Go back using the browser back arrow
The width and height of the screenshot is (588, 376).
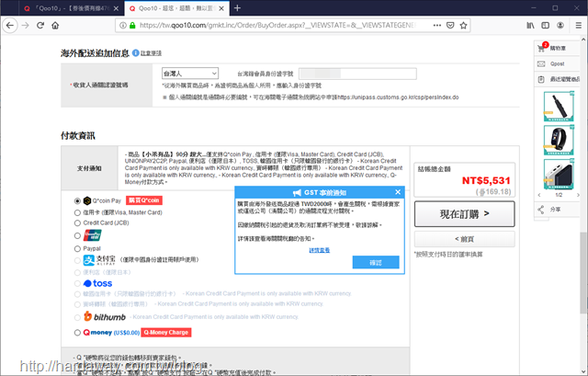click(10, 26)
